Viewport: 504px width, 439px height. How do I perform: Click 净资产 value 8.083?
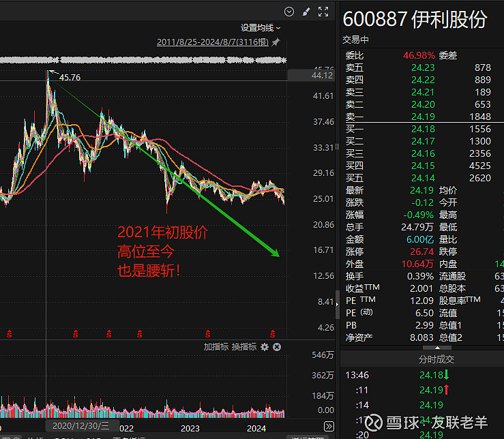[421, 337]
